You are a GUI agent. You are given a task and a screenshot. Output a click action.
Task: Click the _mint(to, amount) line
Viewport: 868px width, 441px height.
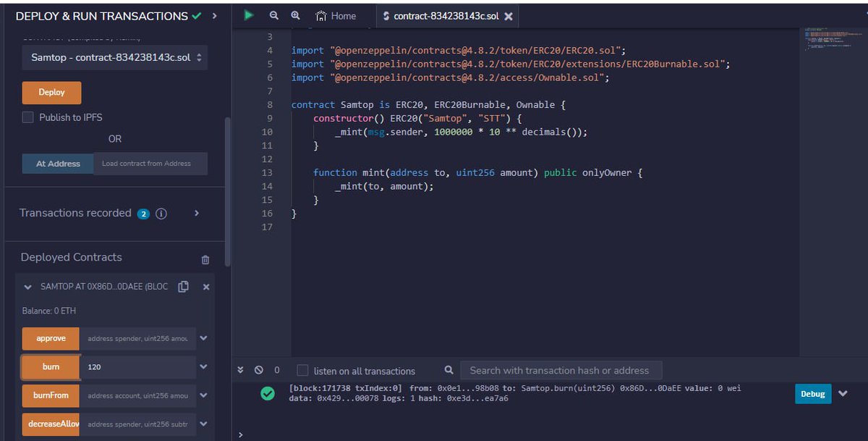pyautogui.click(x=384, y=186)
